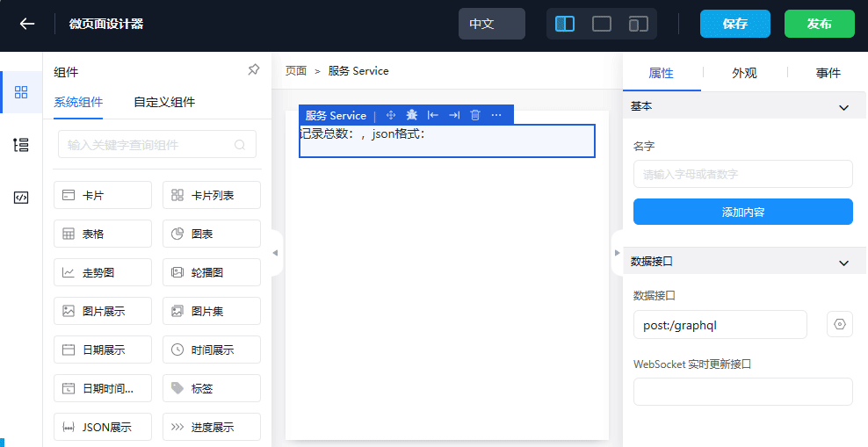Image resolution: width=868 pixels, height=447 pixels.
Task: Click the component search input field
Action: pos(149,144)
